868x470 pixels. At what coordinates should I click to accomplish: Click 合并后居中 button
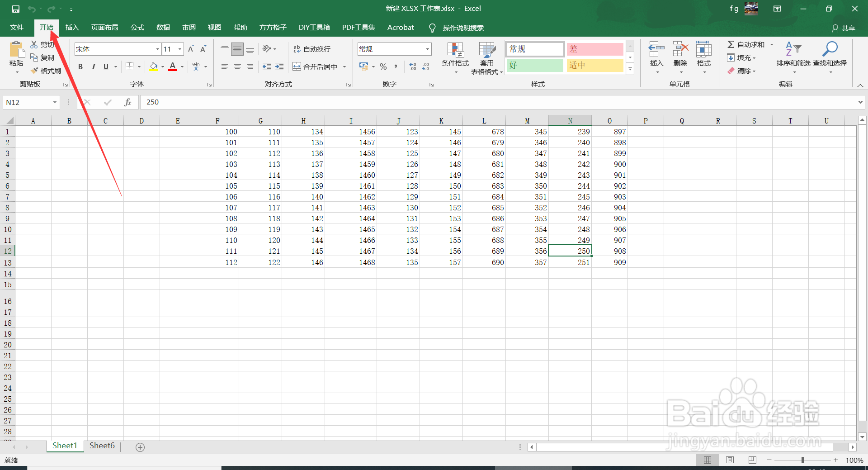[x=316, y=66]
